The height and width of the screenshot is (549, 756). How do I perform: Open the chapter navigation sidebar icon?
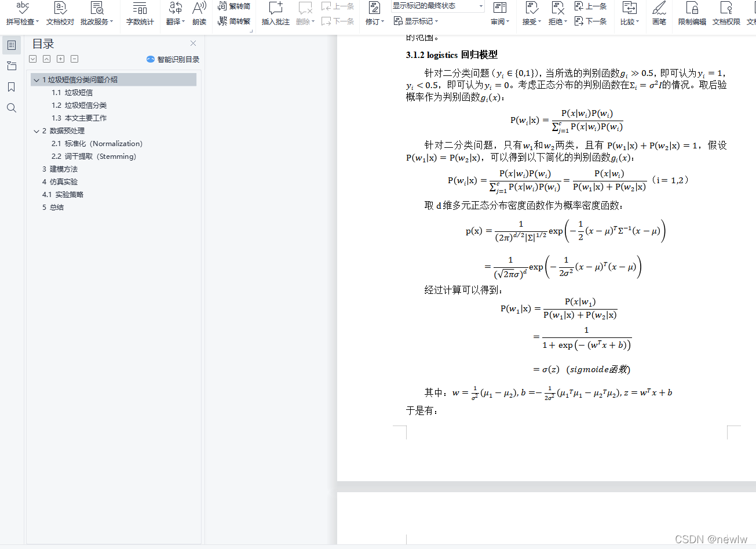(x=12, y=66)
